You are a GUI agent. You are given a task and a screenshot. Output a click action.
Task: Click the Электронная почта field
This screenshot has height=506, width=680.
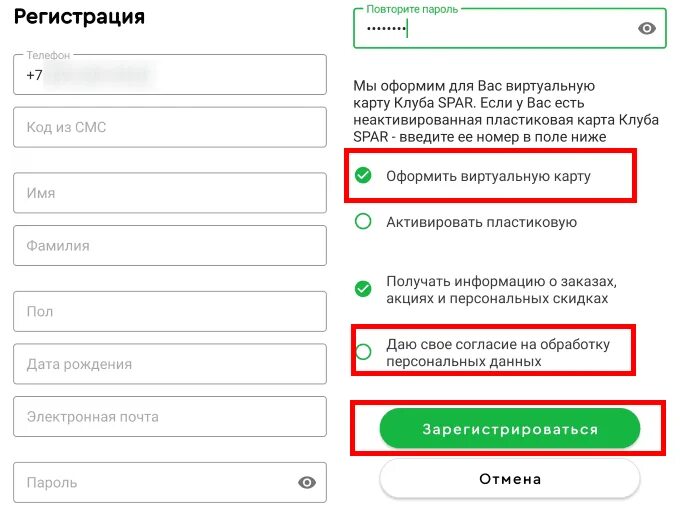point(170,416)
